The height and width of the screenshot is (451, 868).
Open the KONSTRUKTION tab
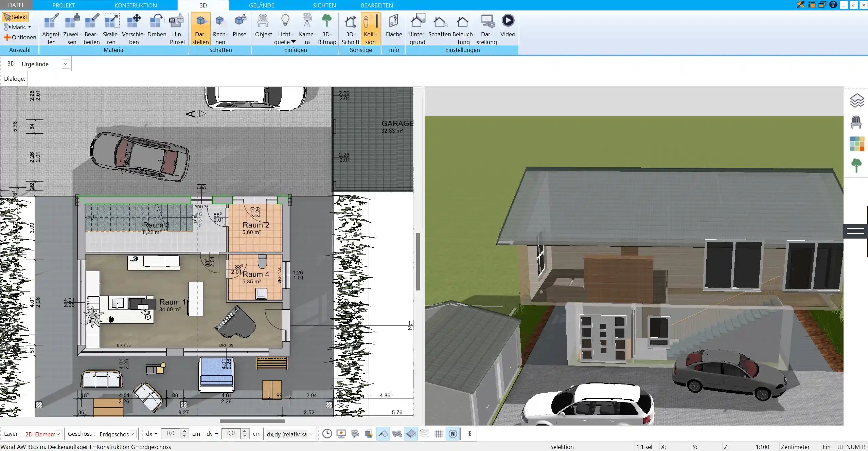click(x=136, y=5)
